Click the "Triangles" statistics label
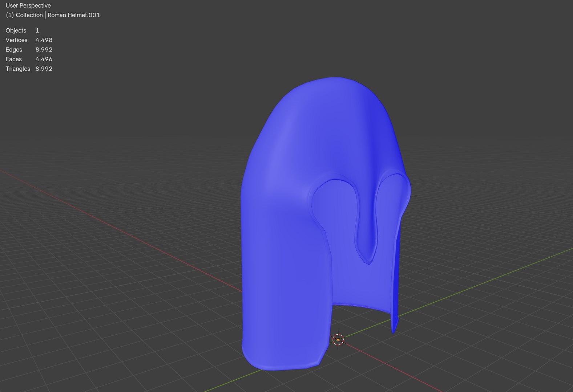 pyautogui.click(x=18, y=69)
